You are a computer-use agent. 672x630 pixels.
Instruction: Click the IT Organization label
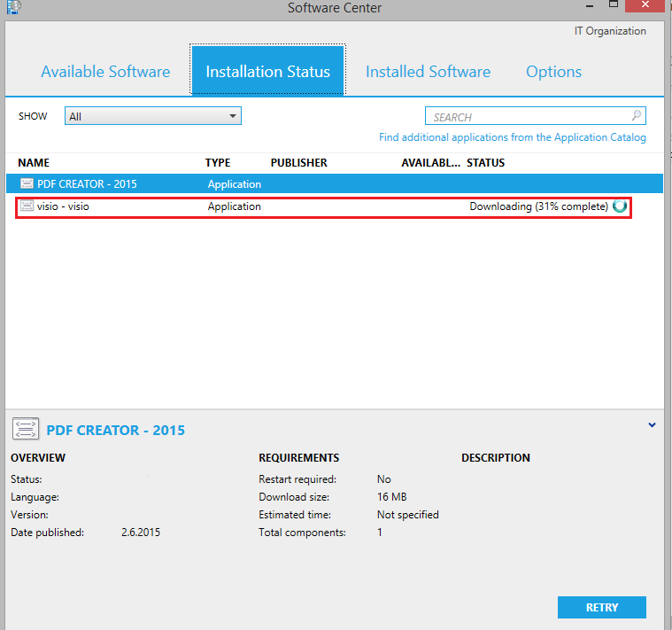tap(610, 31)
